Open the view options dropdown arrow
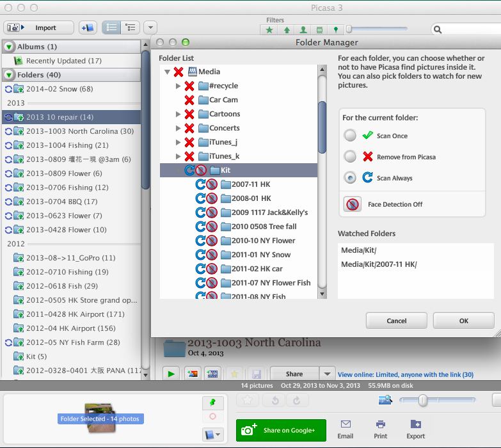The image size is (501, 448). [x=150, y=28]
